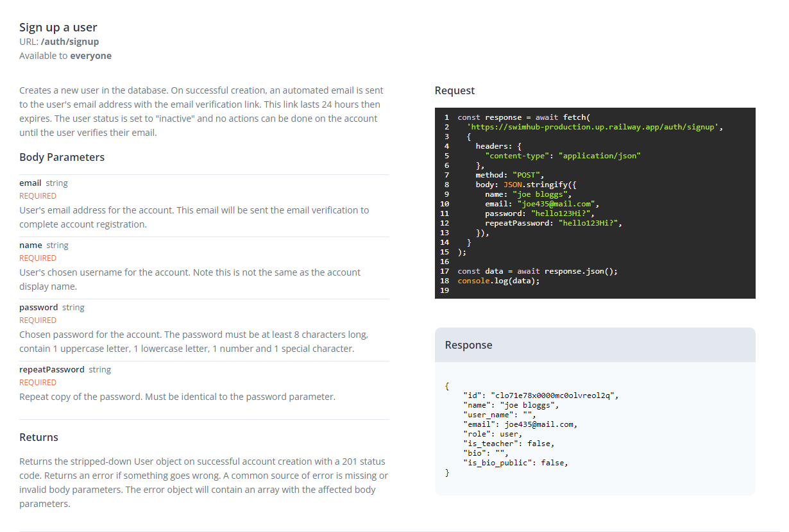The width and height of the screenshot is (789, 532).
Task: Click the "Sign up a user" heading
Action: pos(58,27)
